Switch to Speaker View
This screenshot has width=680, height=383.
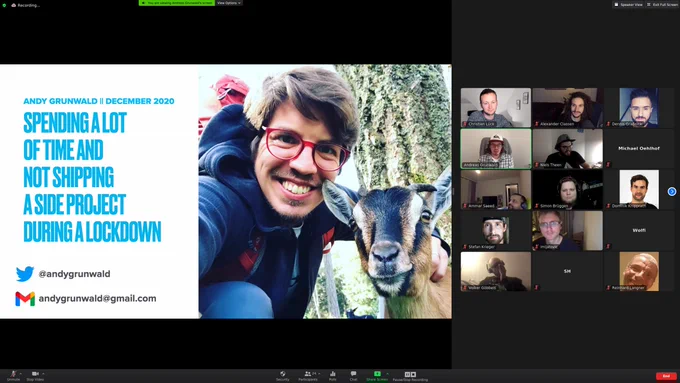pos(628,4)
